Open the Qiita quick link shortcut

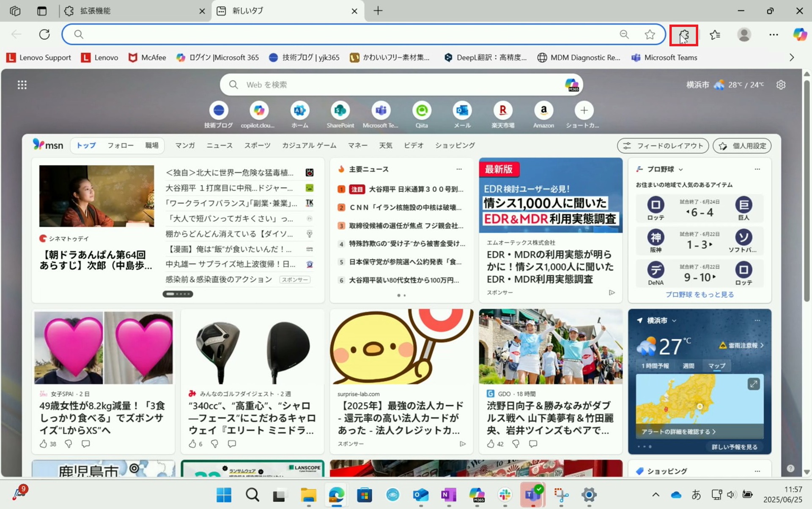click(421, 111)
